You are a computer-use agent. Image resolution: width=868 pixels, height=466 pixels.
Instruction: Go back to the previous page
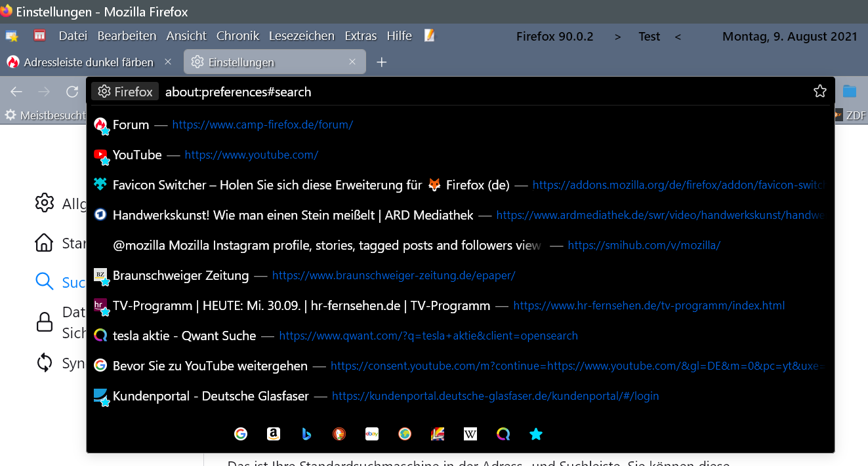click(16, 92)
